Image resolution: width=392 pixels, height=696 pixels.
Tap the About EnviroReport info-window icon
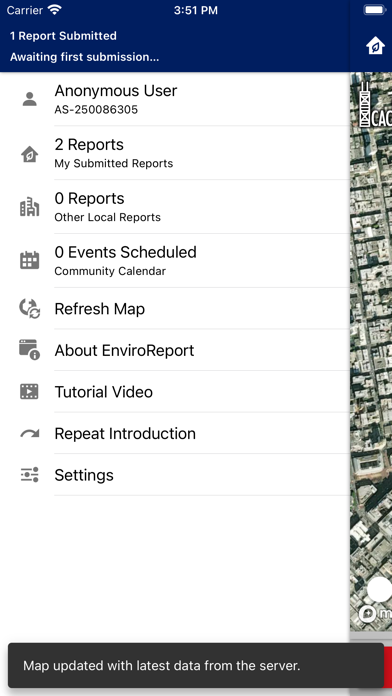[30, 350]
